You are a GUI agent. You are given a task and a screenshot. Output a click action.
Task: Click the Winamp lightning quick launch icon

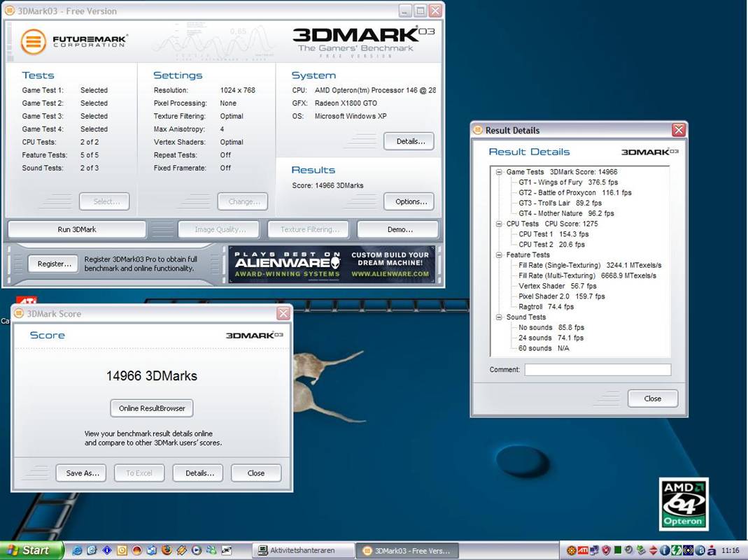pos(182,550)
